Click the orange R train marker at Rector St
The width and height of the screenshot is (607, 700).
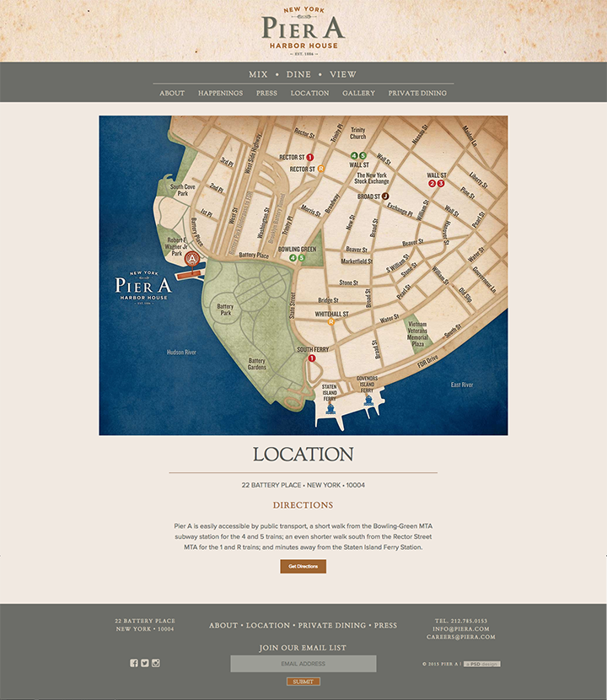[x=320, y=169]
